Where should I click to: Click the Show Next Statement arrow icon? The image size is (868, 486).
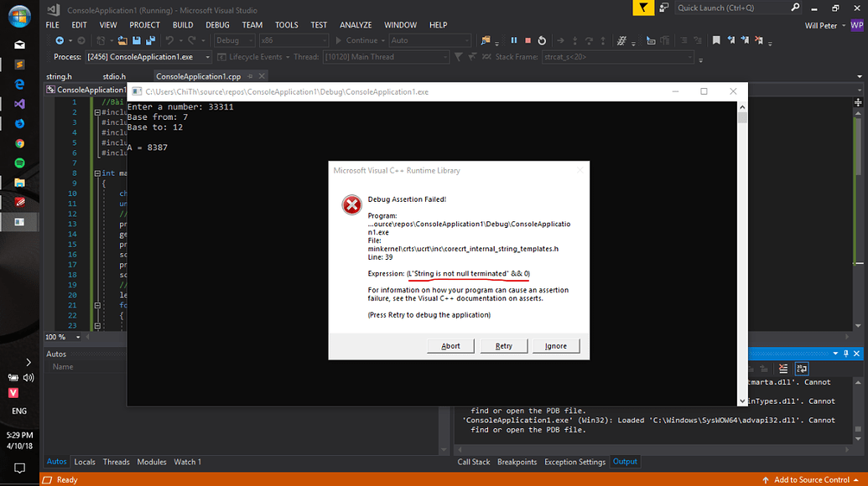(560, 40)
